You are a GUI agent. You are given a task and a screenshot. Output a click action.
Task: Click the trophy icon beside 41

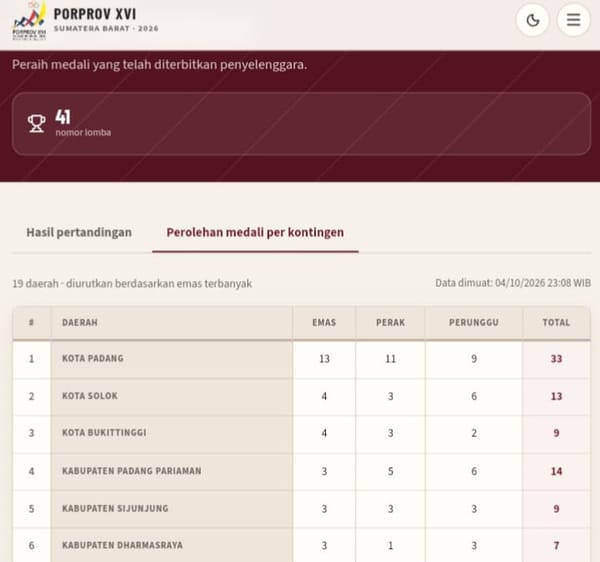(36, 124)
